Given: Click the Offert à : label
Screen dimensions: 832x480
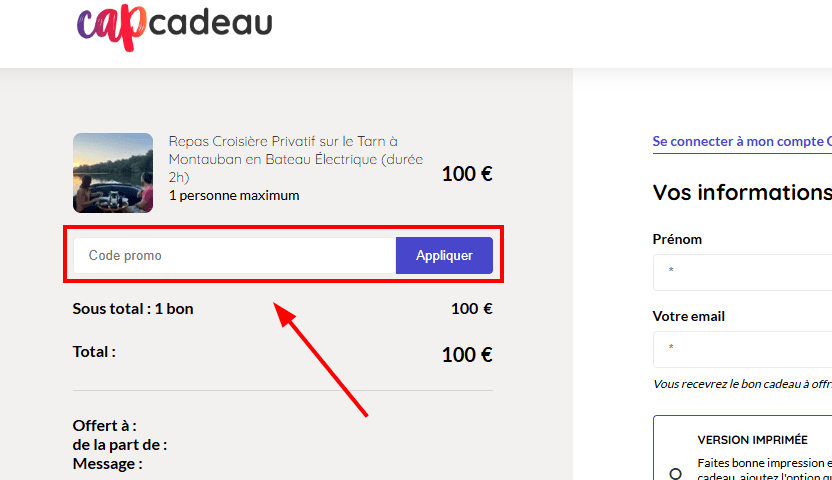Looking at the screenshot, I should click(105, 426).
